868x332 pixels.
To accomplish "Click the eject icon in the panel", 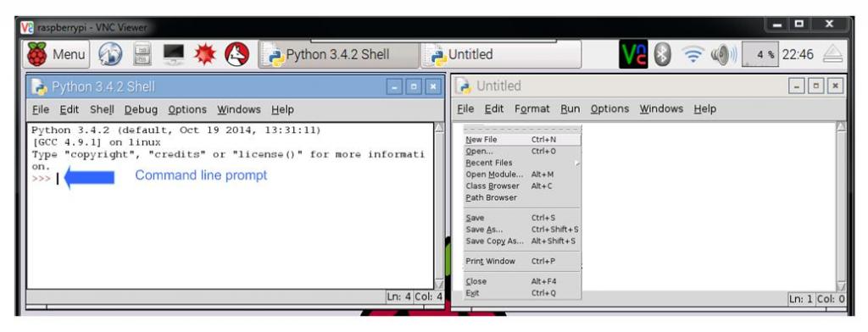I will click(832, 54).
